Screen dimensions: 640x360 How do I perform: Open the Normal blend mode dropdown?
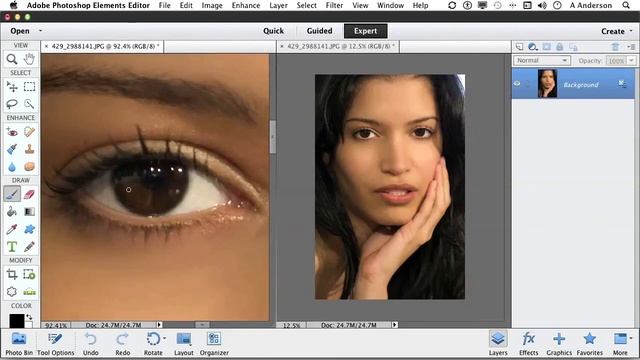pyautogui.click(x=541, y=60)
